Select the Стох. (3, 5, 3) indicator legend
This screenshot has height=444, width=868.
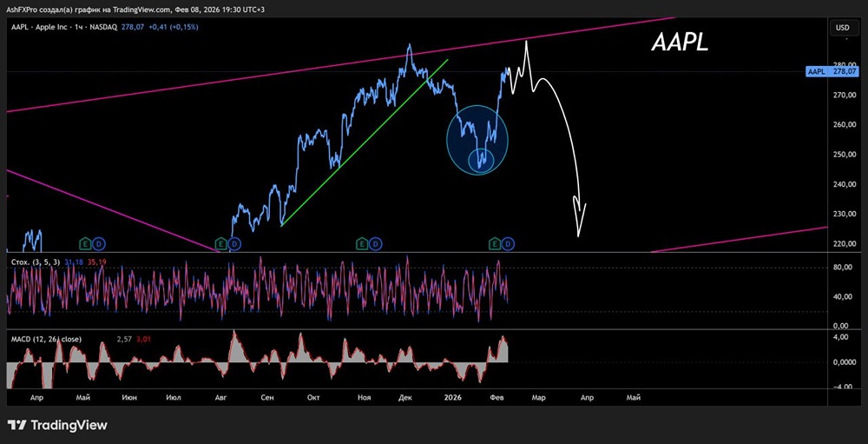tap(36, 261)
